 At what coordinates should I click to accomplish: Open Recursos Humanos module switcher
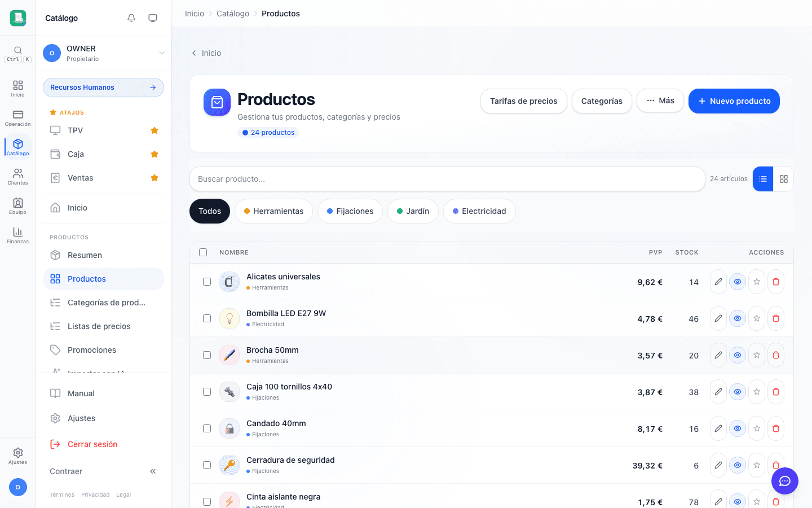pos(103,87)
